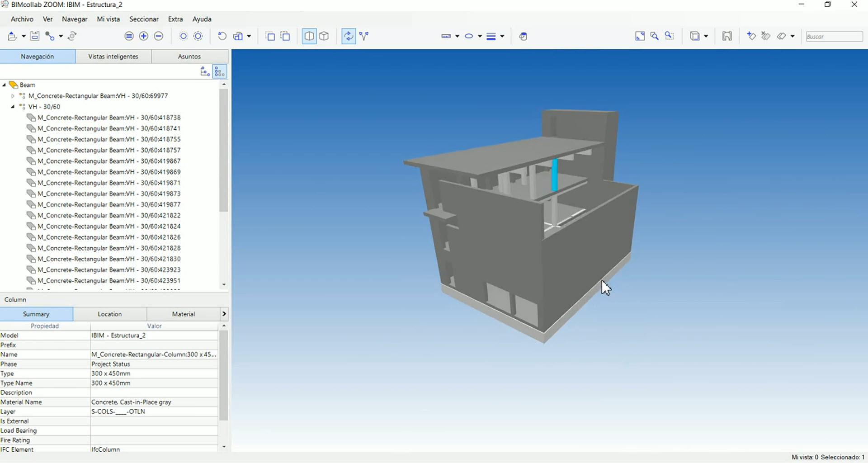
Task: Open the Seccionar menu
Action: point(144,19)
